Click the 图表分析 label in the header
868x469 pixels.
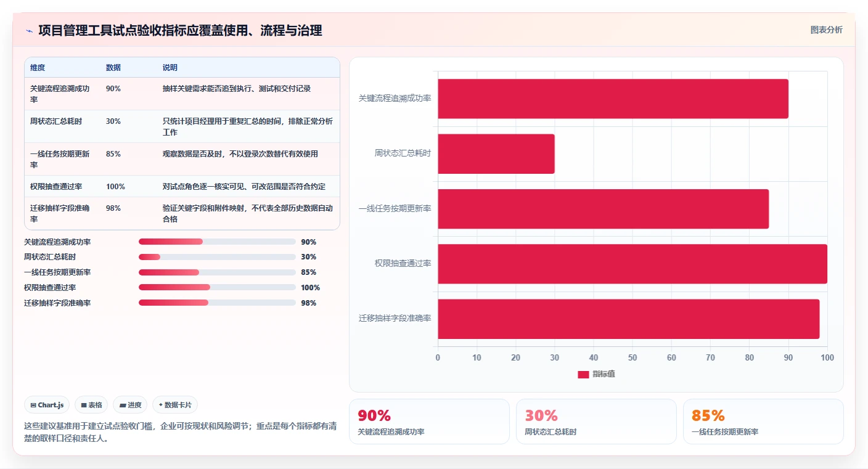tap(826, 30)
